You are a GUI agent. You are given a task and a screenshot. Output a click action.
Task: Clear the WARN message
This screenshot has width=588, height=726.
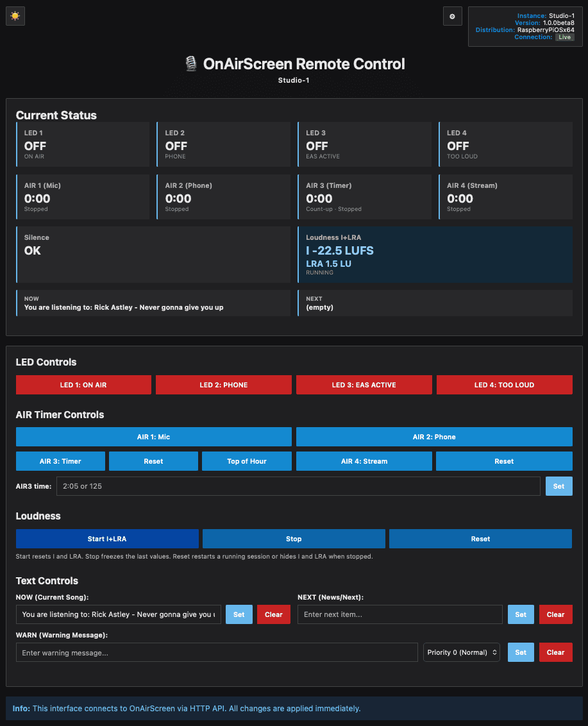click(555, 652)
